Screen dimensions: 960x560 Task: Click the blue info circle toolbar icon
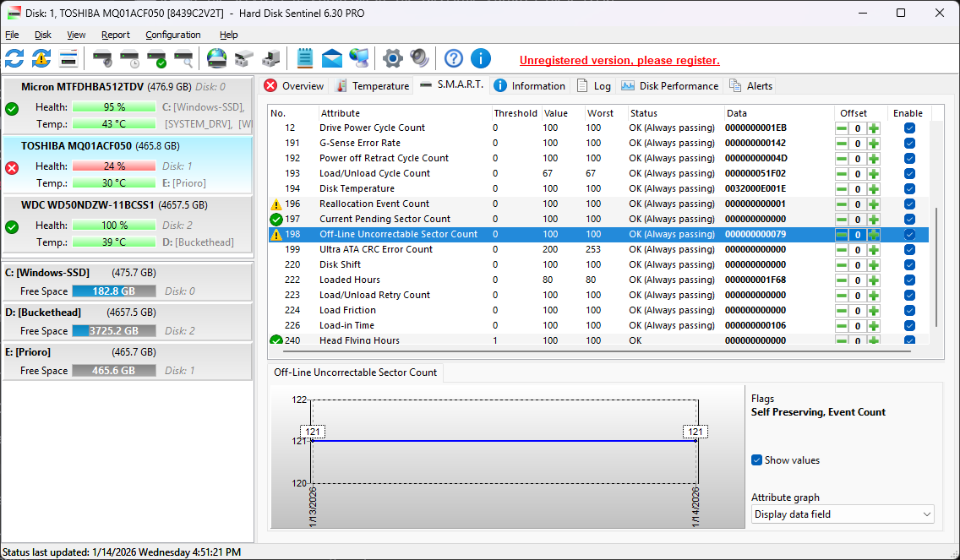480,58
